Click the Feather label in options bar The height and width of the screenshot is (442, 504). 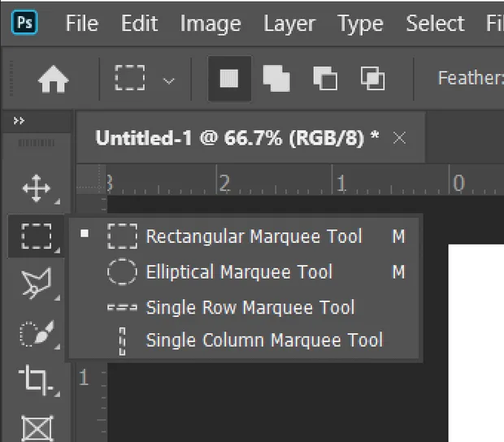pyautogui.click(x=471, y=78)
